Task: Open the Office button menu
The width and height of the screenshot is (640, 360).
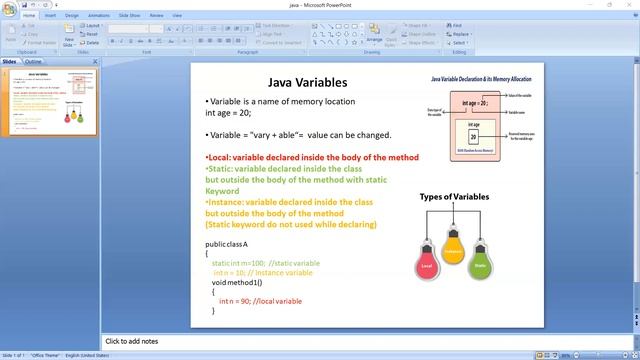Action: click(x=9, y=9)
